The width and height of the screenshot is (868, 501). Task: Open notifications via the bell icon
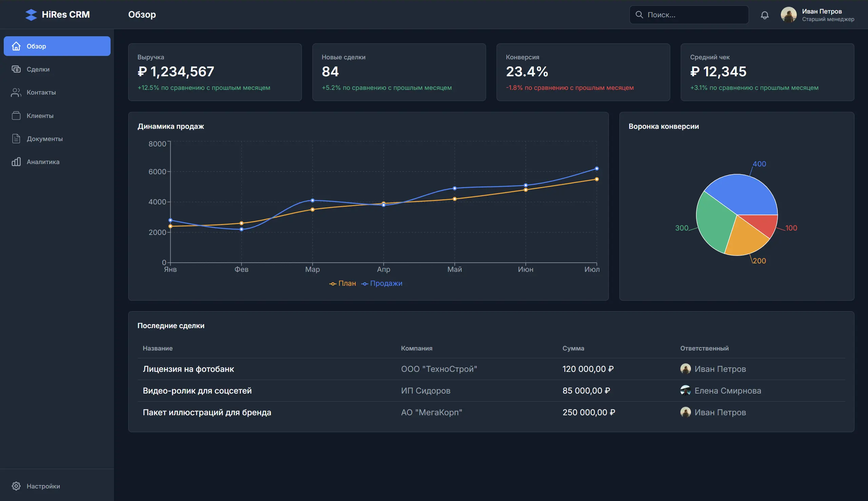click(765, 15)
